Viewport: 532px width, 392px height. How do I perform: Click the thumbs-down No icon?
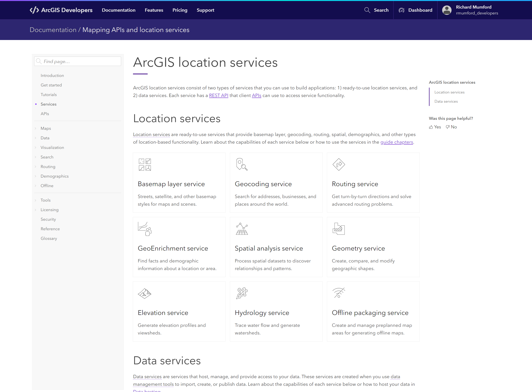point(448,127)
